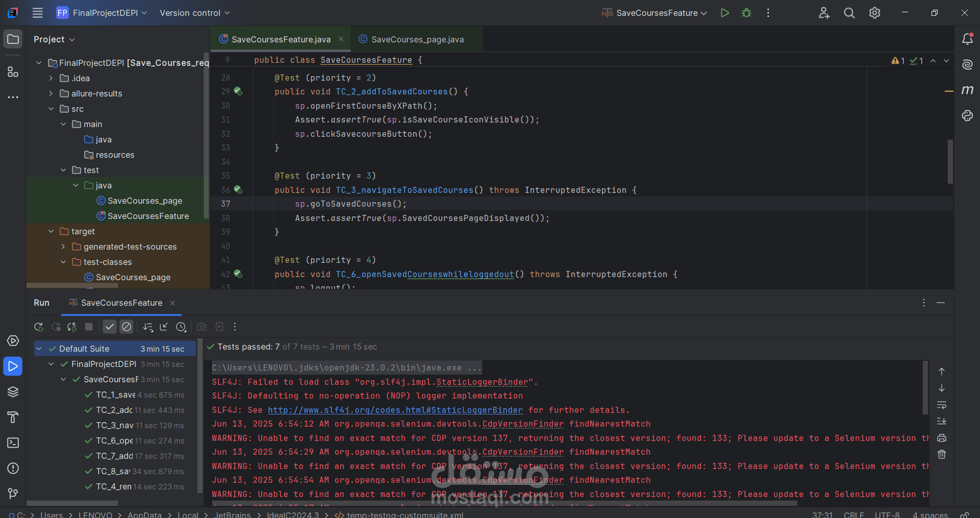980x518 pixels.
Task: Open IDE settings gear
Action: coord(875,13)
